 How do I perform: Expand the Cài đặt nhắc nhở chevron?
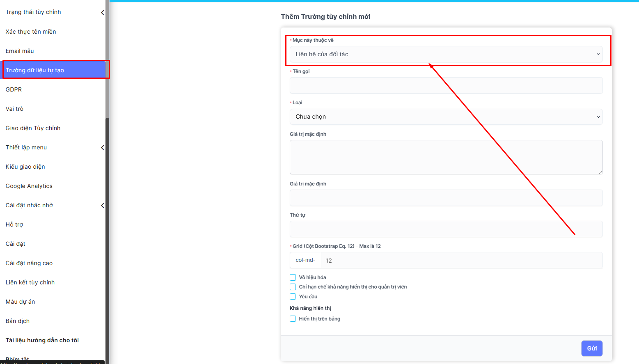coord(102,206)
